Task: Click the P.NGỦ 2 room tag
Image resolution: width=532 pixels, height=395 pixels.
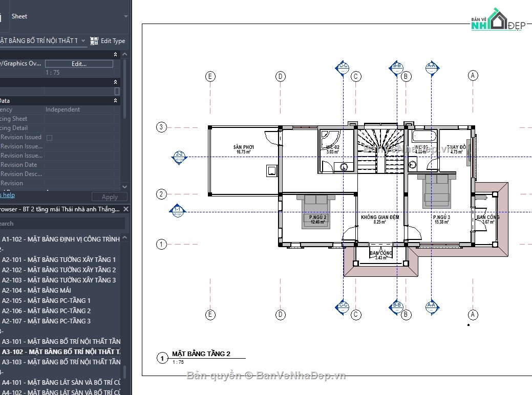Action: pos(317,220)
